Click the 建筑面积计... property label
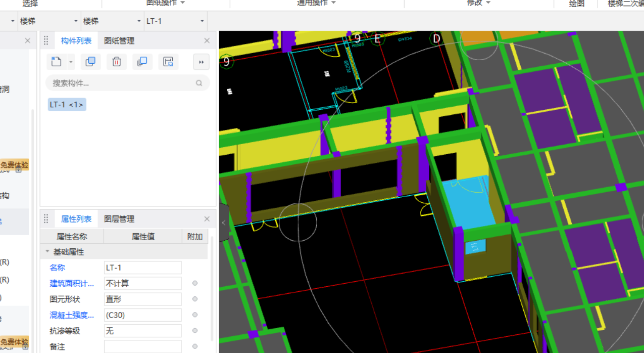 [x=72, y=283]
